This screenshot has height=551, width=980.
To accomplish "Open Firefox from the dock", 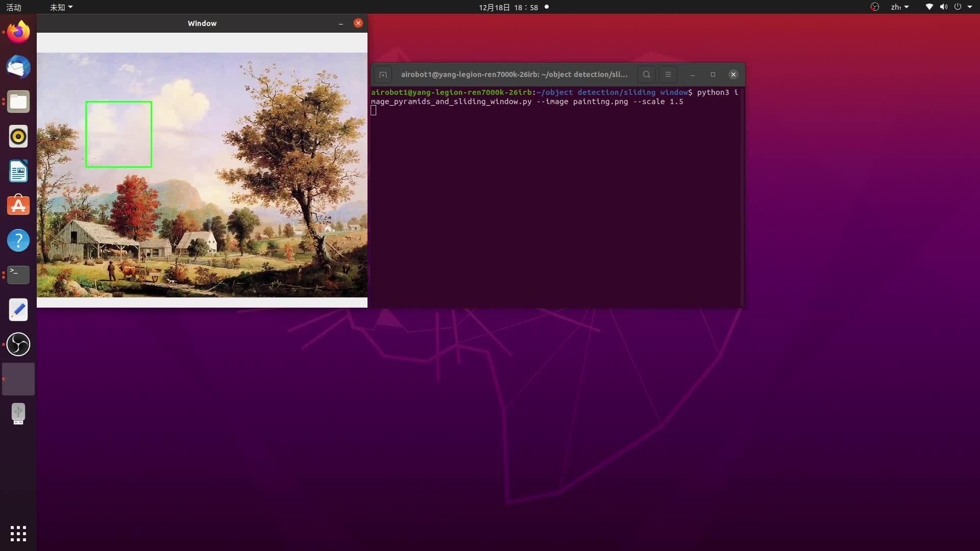I will [x=18, y=32].
